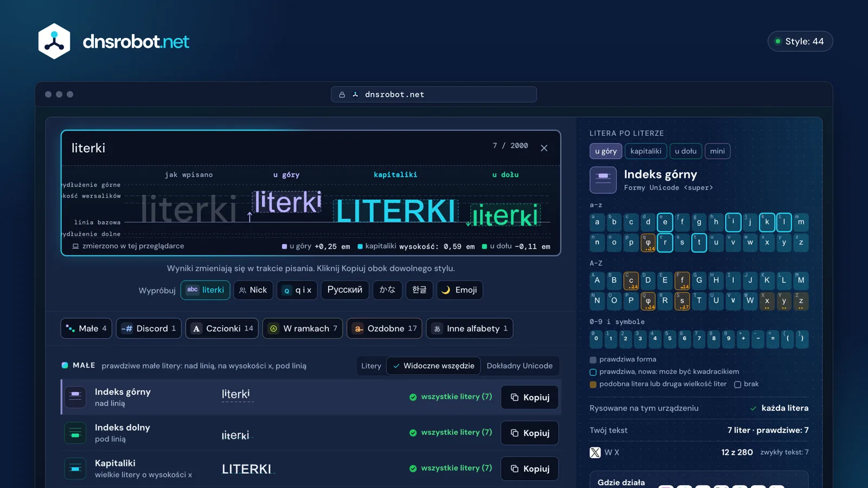Click the dnsrobot.net address bar
Image resolution: width=868 pixels, height=488 pixels.
pyautogui.click(x=434, y=94)
